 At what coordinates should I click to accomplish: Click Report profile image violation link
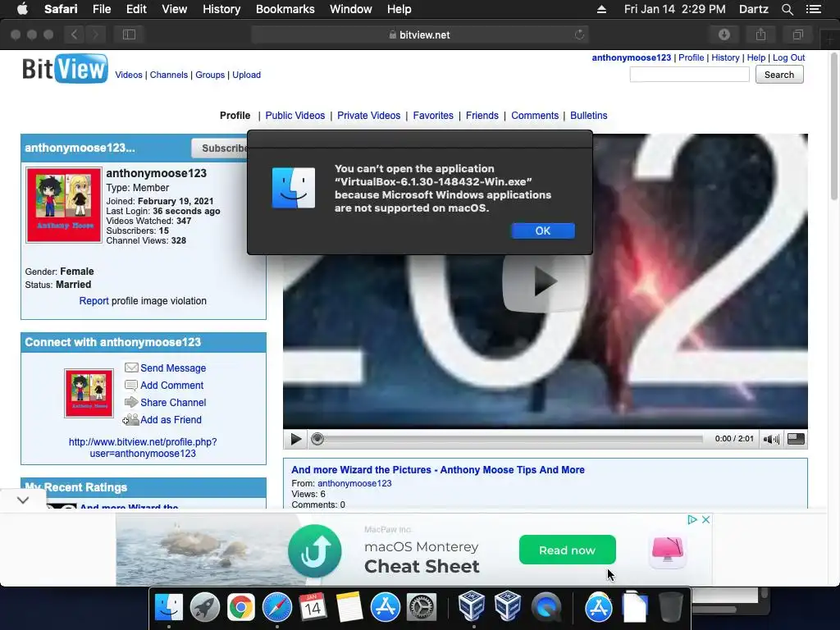click(94, 301)
